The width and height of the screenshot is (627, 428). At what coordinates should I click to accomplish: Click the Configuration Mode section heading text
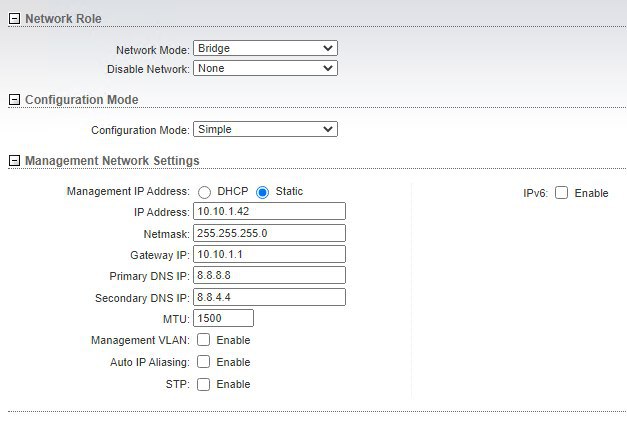(82, 100)
